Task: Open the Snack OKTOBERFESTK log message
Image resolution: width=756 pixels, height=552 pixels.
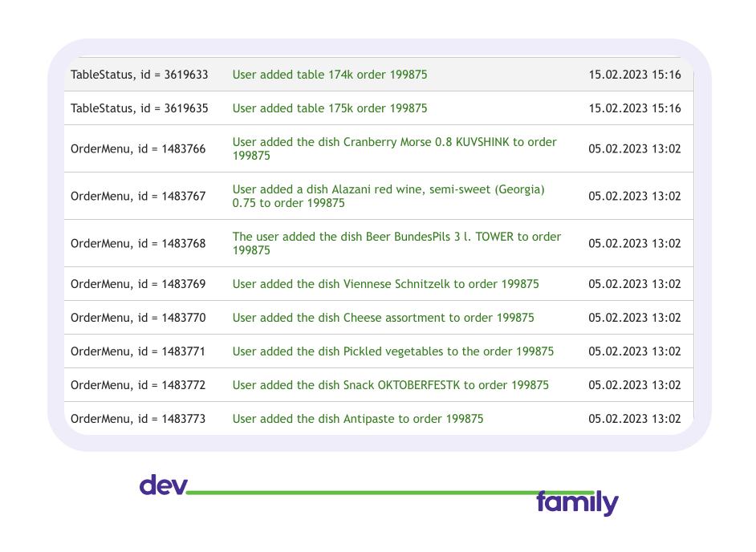Action: click(x=390, y=385)
